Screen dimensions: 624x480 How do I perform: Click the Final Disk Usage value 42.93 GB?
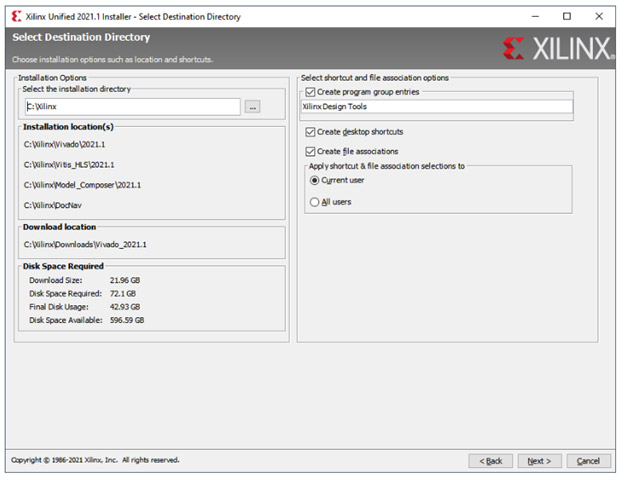click(x=125, y=307)
